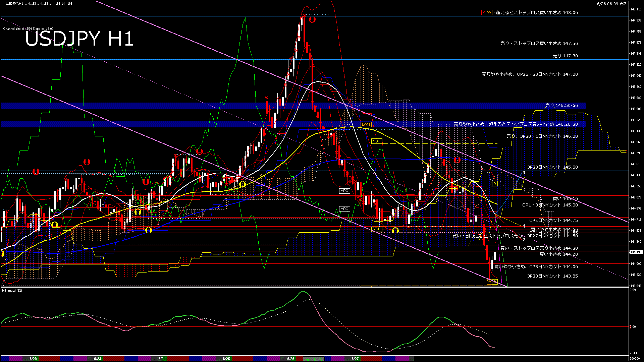644x362 pixels.
Task: Click the current price box 144.193
Action: click(636, 252)
